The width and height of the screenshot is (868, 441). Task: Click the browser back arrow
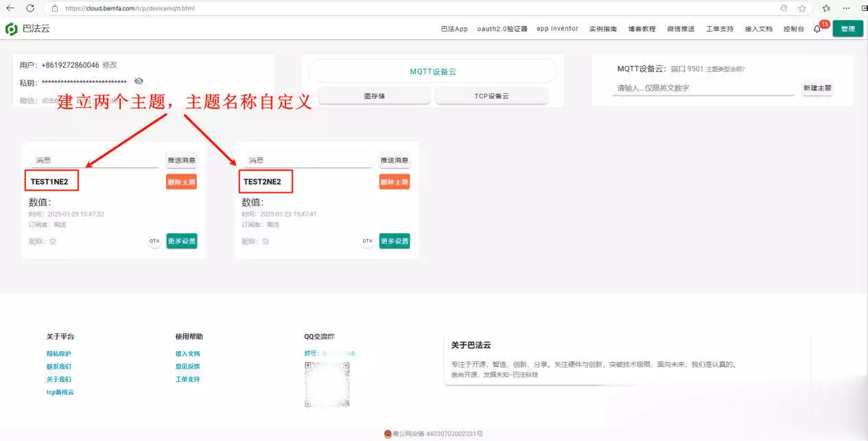[x=10, y=8]
